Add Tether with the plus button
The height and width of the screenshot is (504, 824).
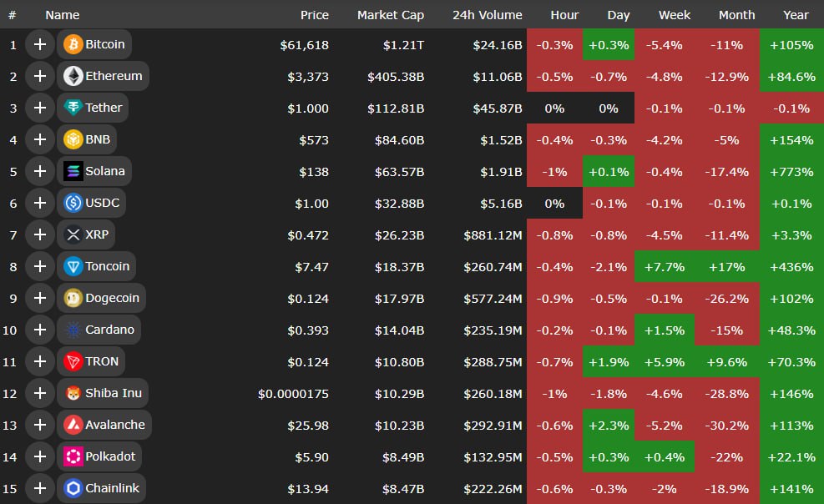point(39,108)
